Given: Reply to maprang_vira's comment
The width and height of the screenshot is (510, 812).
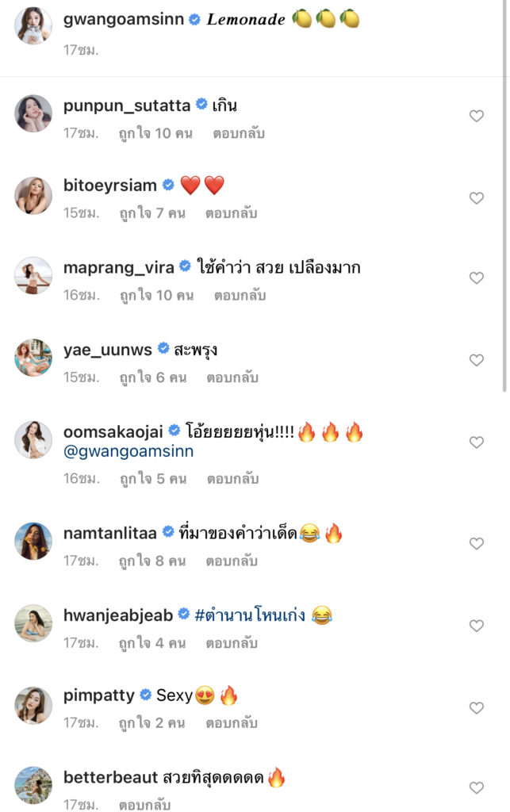Looking at the screenshot, I should (x=240, y=296).
